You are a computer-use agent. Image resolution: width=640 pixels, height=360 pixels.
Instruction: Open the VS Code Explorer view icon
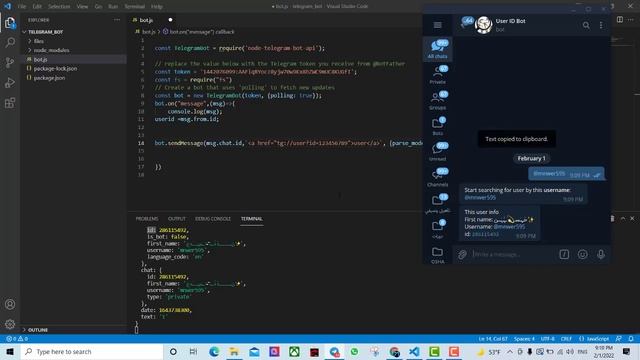[10, 22]
